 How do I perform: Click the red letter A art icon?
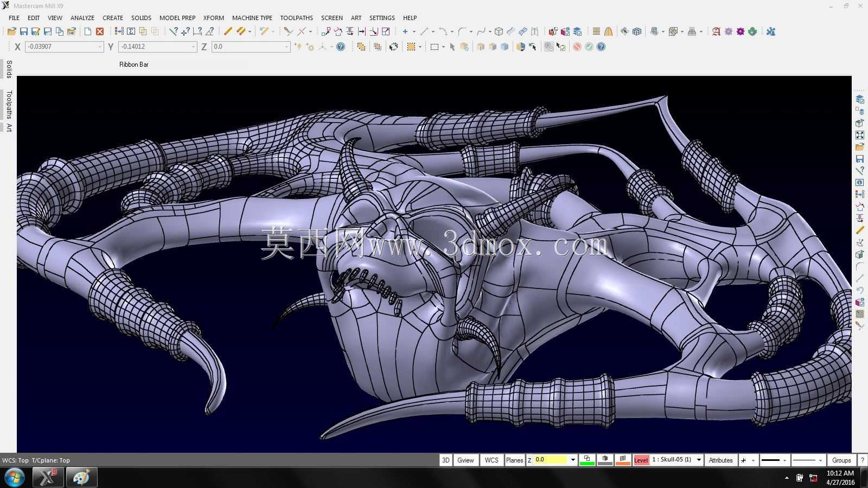coord(716,31)
